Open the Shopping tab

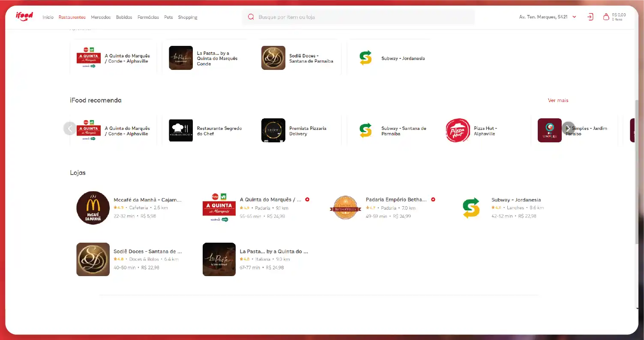pyautogui.click(x=188, y=17)
